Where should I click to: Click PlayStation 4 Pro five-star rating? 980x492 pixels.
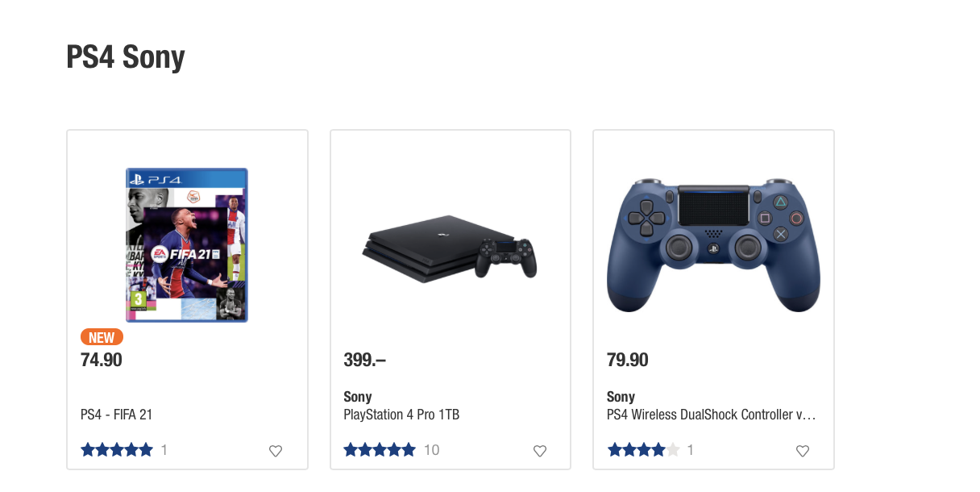click(x=380, y=450)
